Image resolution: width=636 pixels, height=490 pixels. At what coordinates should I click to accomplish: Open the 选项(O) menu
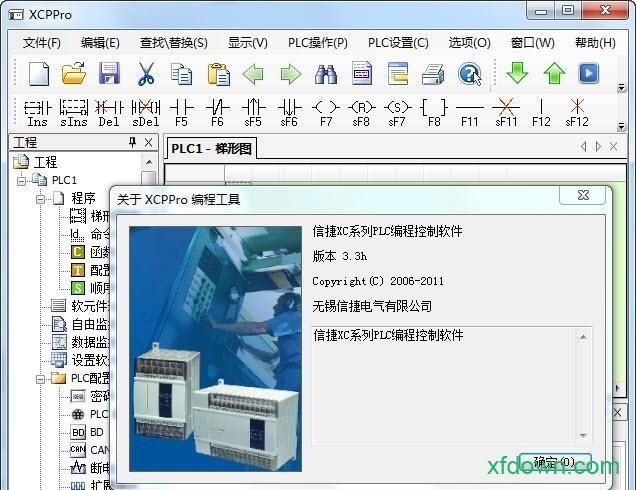click(x=470, y=43)
